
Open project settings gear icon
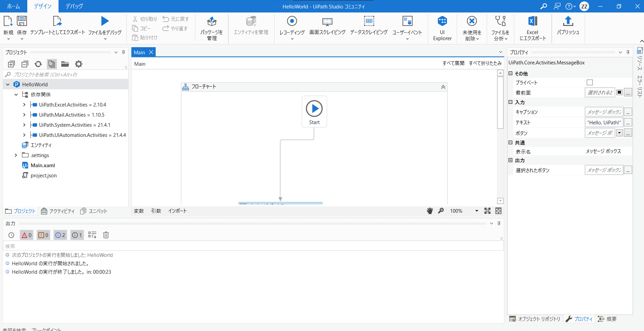(x=78, y=64)
